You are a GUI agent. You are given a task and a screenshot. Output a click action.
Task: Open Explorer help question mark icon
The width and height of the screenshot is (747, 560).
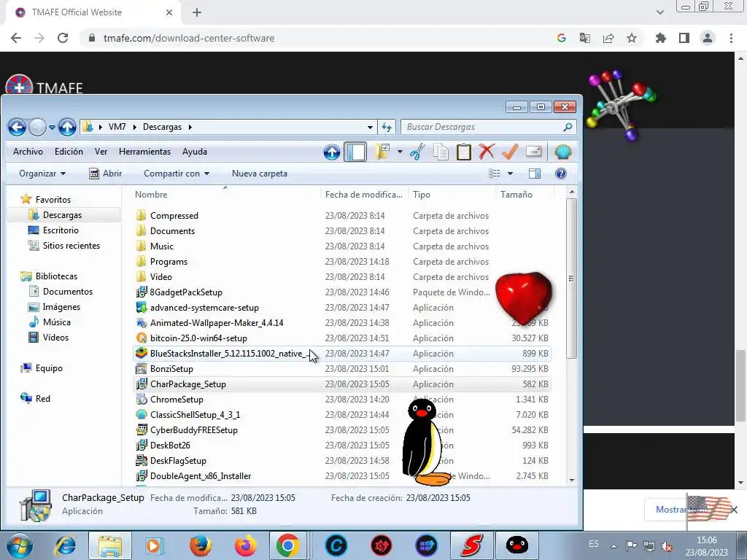(x=561, y=174)
